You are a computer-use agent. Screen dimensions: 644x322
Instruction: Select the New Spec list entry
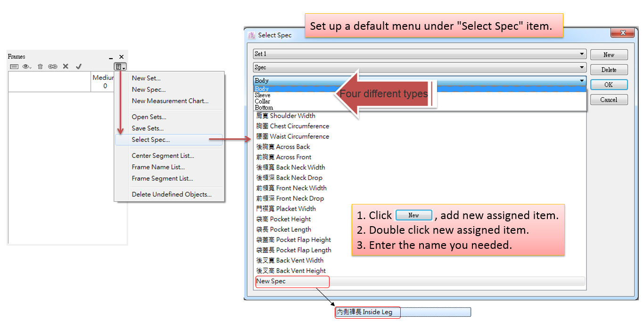[271, 281]
